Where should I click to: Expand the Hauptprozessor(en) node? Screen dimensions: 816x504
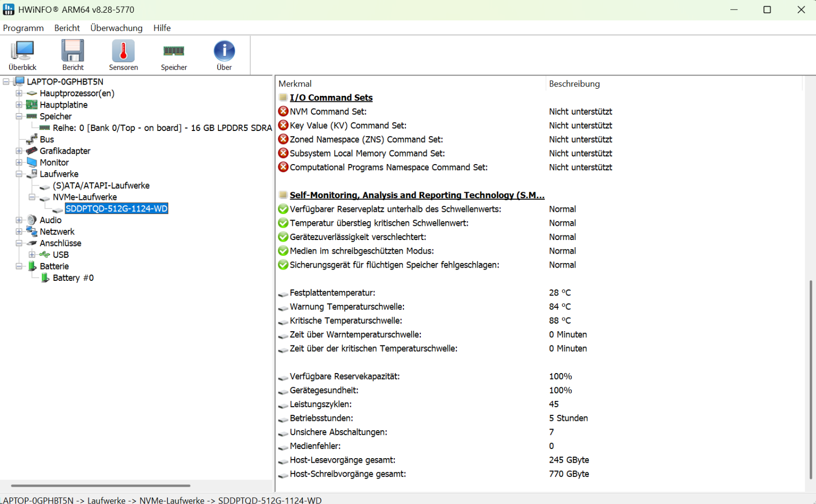[19, 93]
